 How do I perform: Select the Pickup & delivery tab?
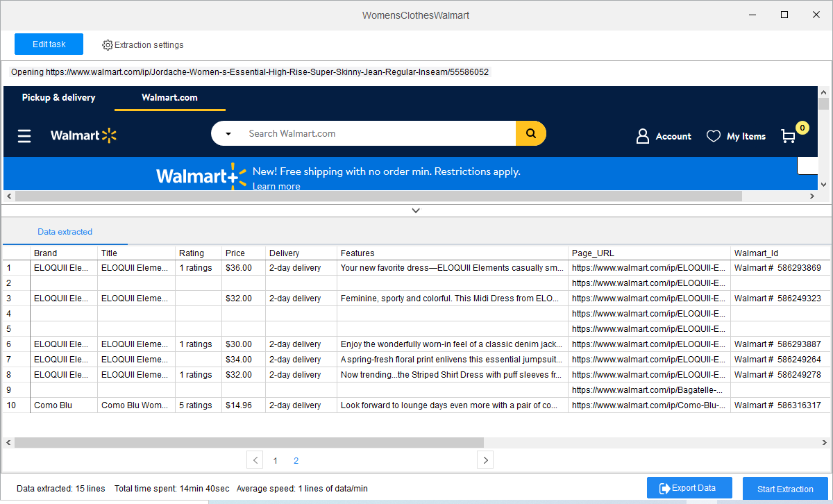(58, 98)
